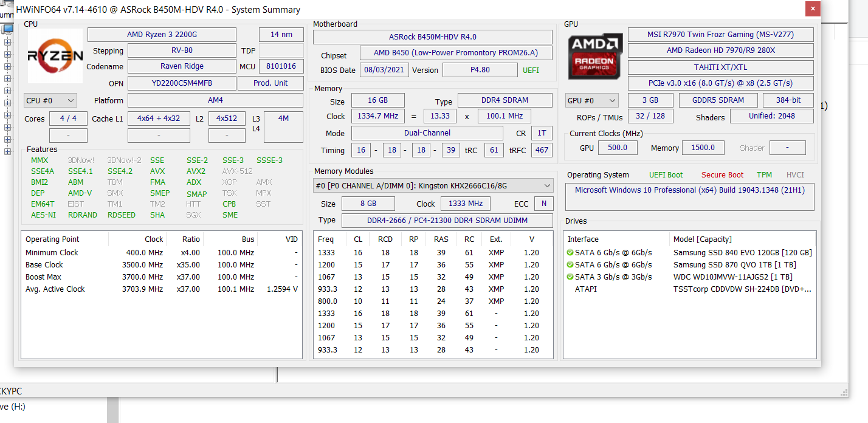Click the Freq column header in timings table
Image resolution: width=868 pixels, height=423 pixels.
click(330, 239)
